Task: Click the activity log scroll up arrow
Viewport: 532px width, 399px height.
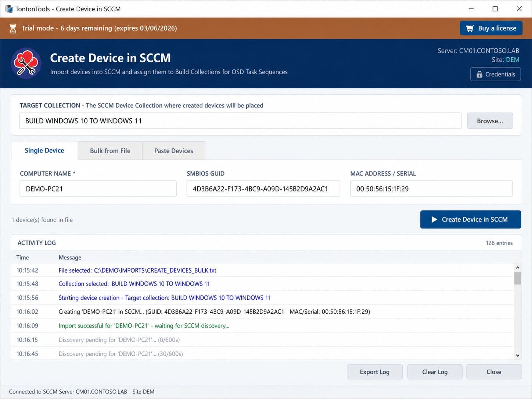Action: (x=518, y=267)
